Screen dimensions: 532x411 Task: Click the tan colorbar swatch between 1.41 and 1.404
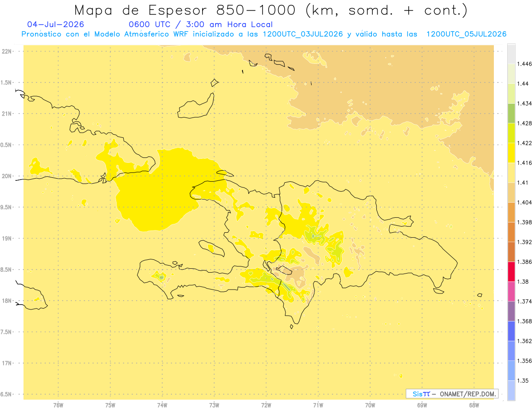tap(511, 192)
